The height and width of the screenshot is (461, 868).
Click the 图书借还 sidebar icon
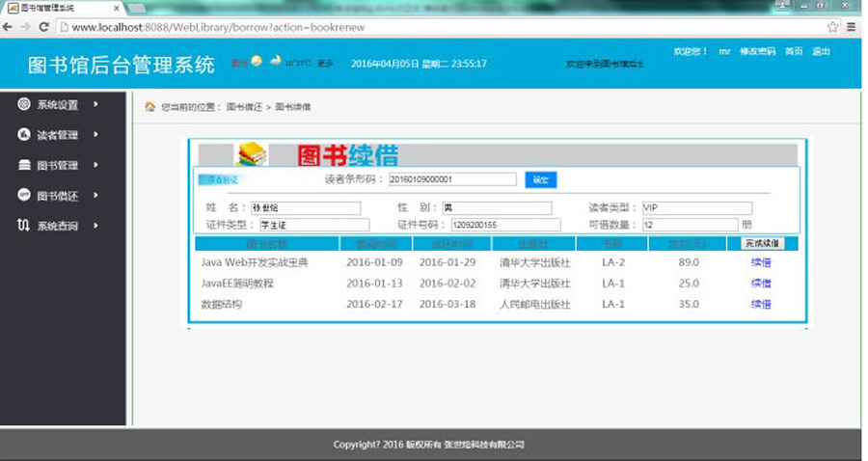pos(24,195)
